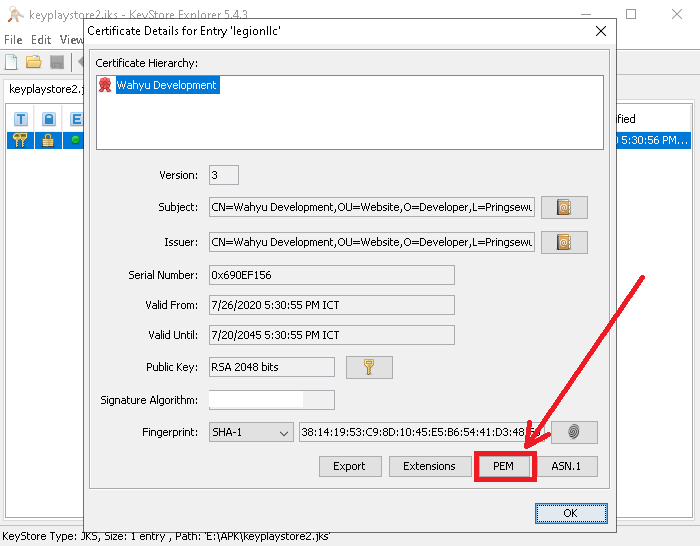Open the SHA-1 fingerprint algorithm dropdown
700x546 pixels.
pos(251,432)
